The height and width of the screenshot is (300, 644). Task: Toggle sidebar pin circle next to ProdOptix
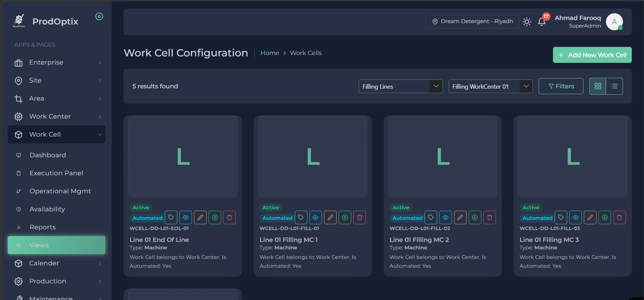[99, 16]
